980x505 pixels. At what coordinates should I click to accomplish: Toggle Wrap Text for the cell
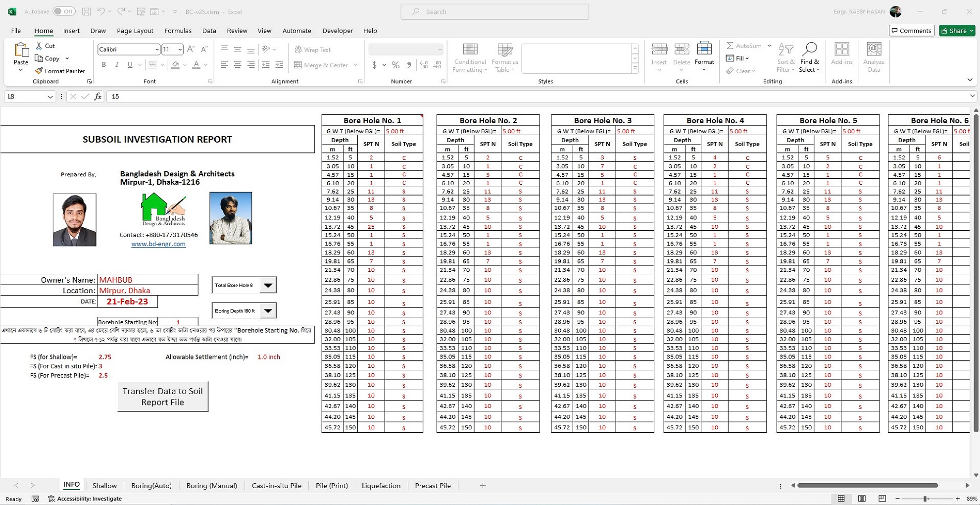tap(313, 50)
